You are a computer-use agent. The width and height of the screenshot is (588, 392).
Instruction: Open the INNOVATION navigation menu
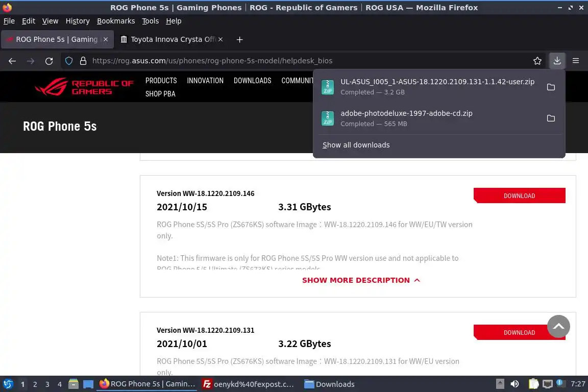coord(205,81)
